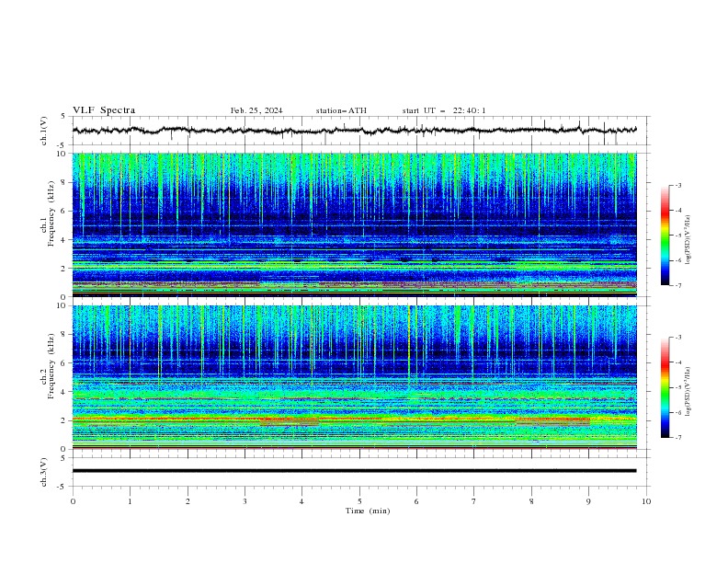Viewport: 728px width, 563px height.
Task: Select the "ch.1 Frequency (kHz)" axis label
Action: point(48,213)
